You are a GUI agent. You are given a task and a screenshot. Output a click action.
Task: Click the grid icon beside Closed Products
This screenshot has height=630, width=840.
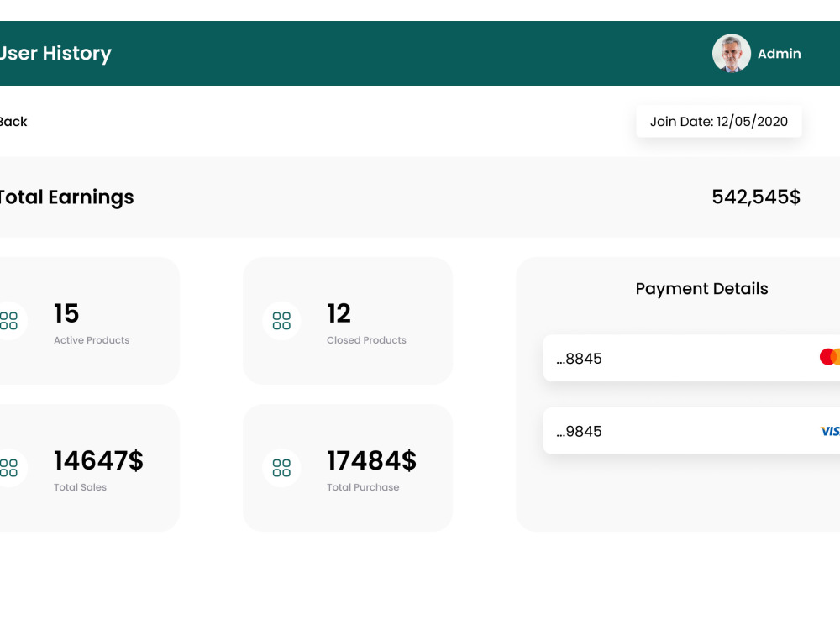click(x=281, y=321)
